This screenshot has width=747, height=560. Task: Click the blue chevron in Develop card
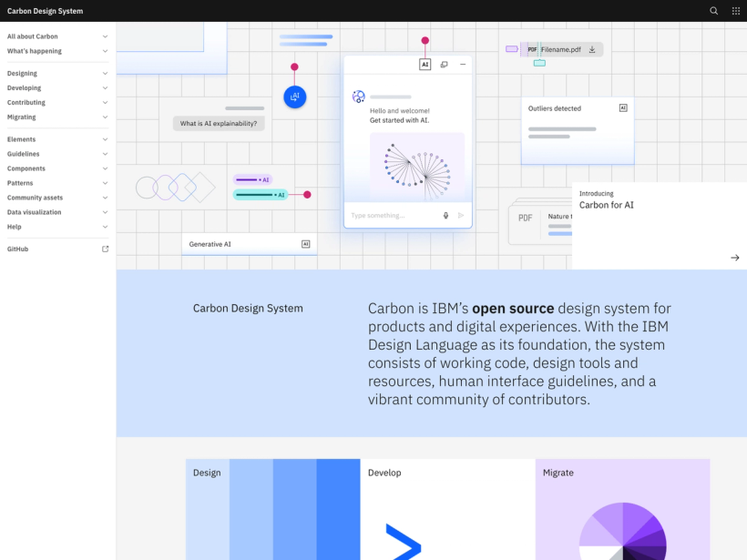tap(404, 542)
